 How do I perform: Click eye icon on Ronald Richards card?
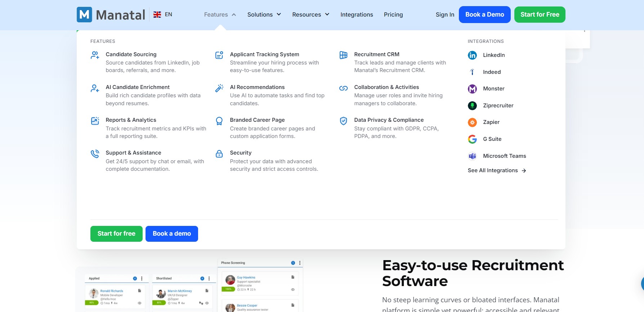tap(139, 303)
